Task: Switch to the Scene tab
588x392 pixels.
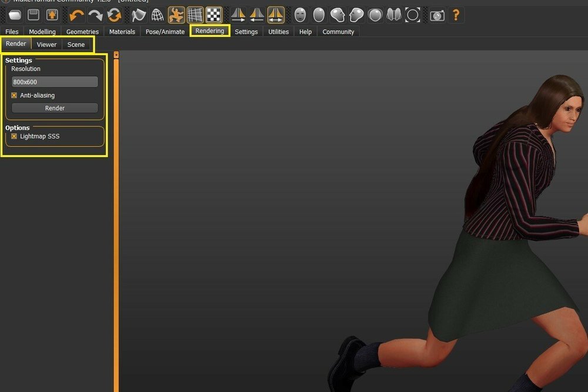Action: click(x=76, y=44)
